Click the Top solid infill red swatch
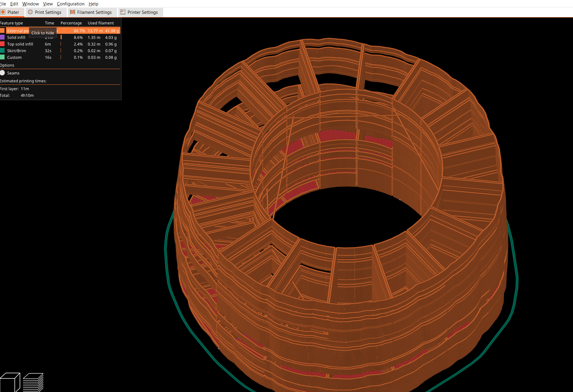Screen dimensions: 573x392 [2, 44]
